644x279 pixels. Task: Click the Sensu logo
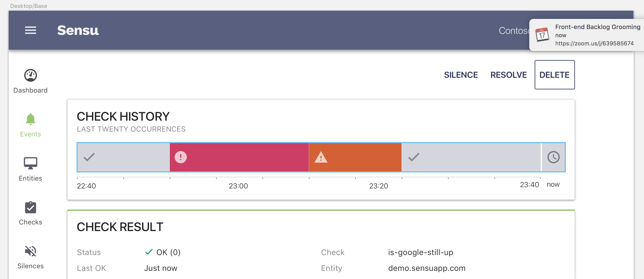point(78,30)
